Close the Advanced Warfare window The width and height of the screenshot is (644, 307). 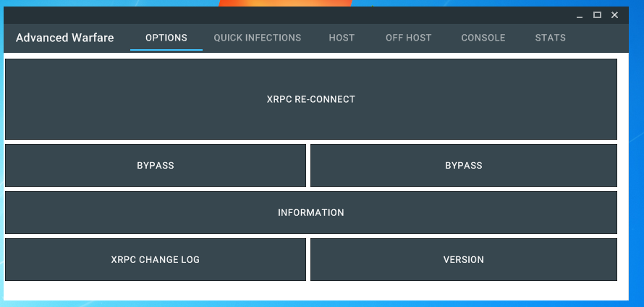(614, 15)
